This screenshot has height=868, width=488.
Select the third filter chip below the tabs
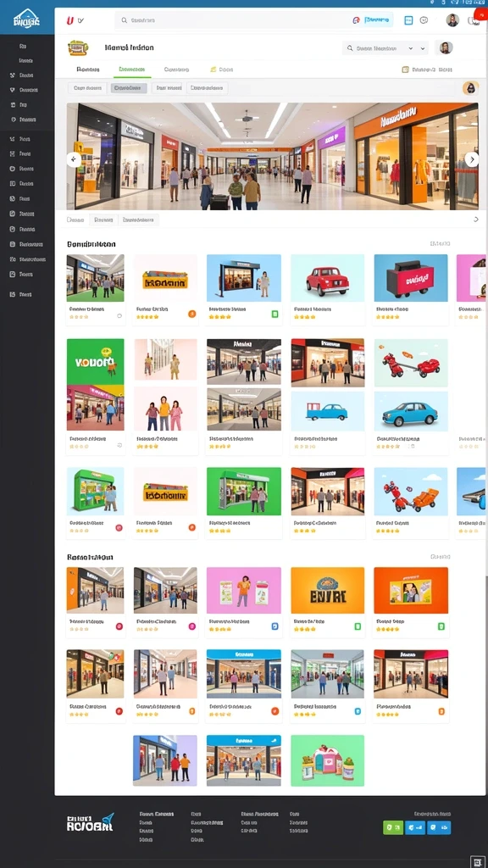pos(167,88)
